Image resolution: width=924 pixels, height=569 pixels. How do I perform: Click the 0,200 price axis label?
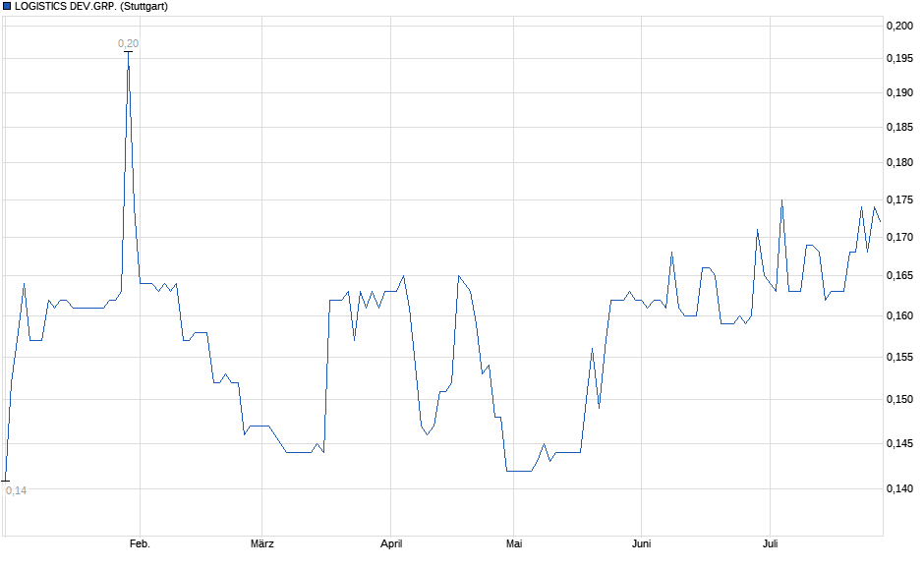[x=899, y=26]
